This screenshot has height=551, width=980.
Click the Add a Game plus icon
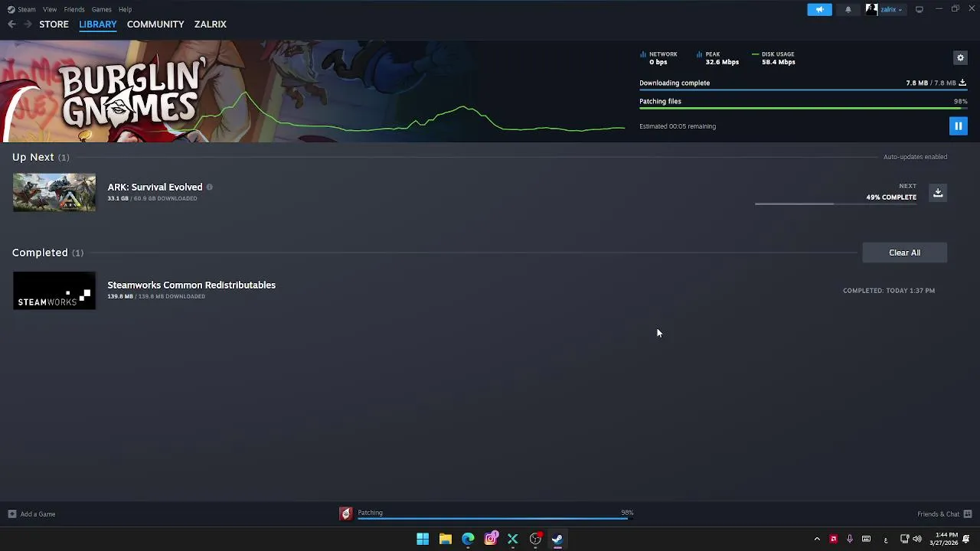[11, 514]
